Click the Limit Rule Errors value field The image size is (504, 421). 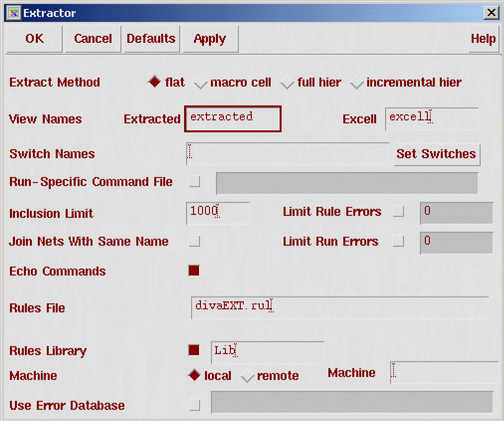point(456,213)
